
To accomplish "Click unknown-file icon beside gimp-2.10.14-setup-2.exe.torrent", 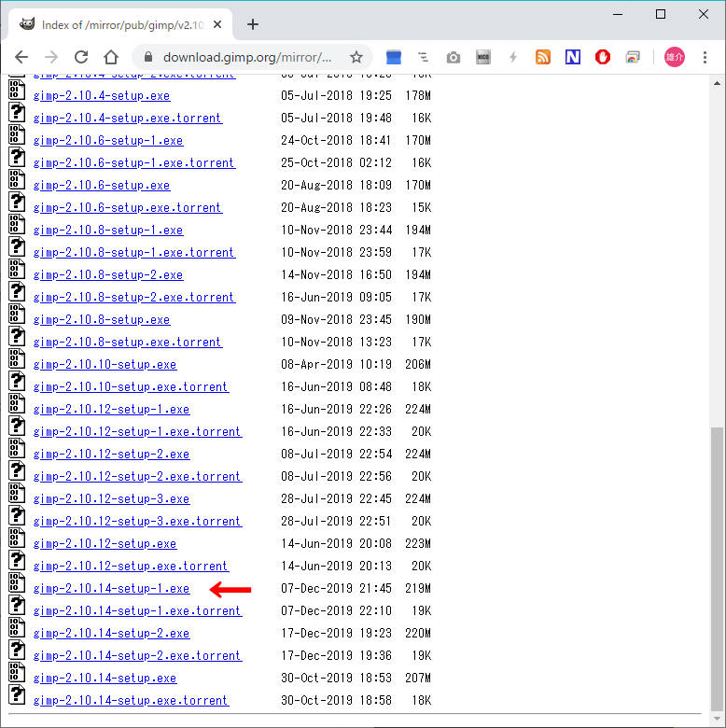I will coord(17,650).
